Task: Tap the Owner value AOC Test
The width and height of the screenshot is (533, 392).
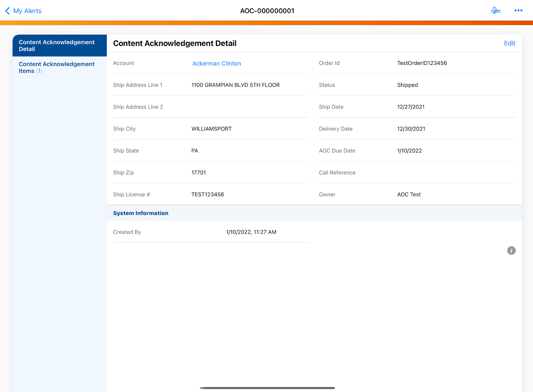Action: click(408, 195)
